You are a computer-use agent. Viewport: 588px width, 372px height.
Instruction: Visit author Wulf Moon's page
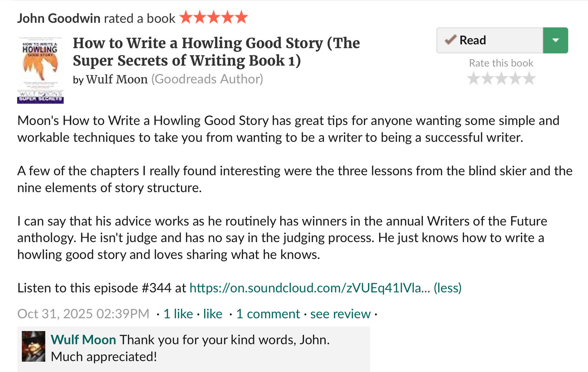(x=117, y=79)
